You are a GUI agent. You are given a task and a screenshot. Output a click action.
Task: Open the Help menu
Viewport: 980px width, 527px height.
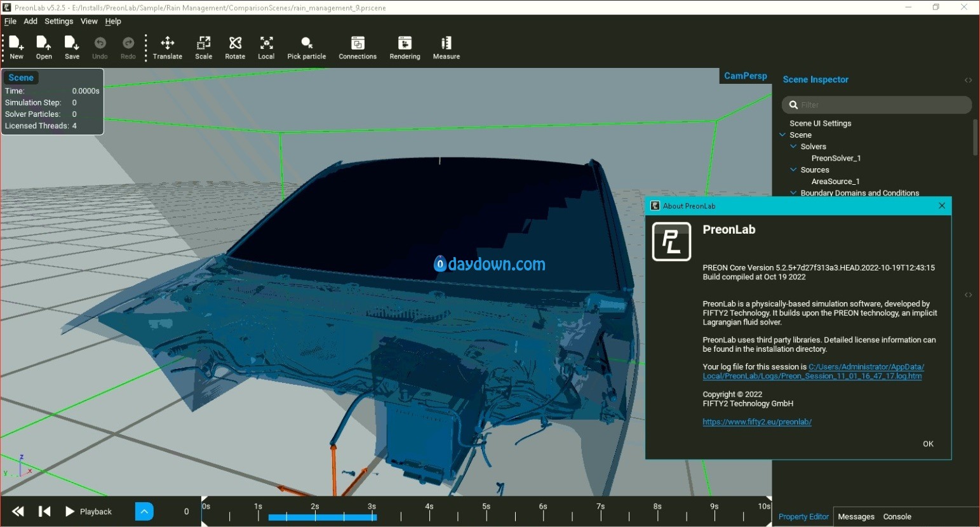(x=113, y=21)
